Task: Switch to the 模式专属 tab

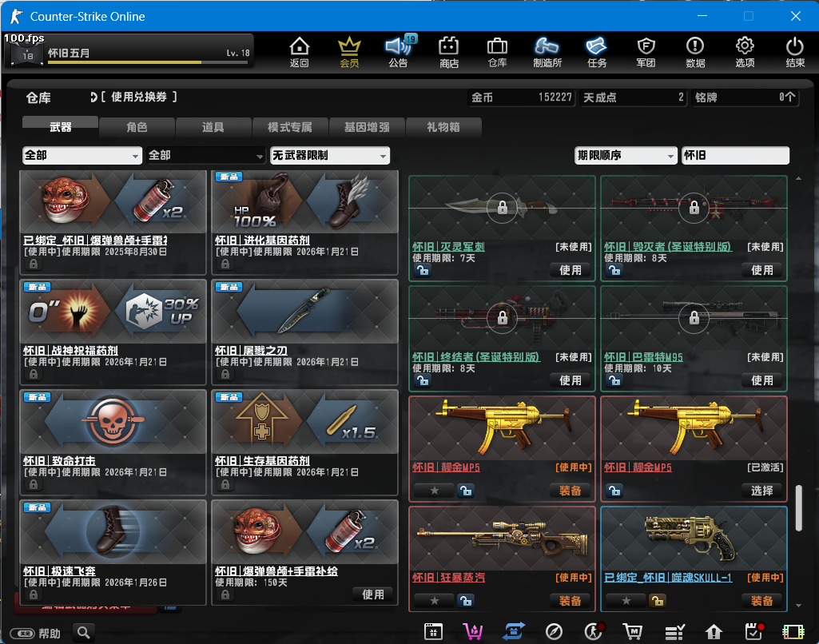Action: tap(290, 126)
